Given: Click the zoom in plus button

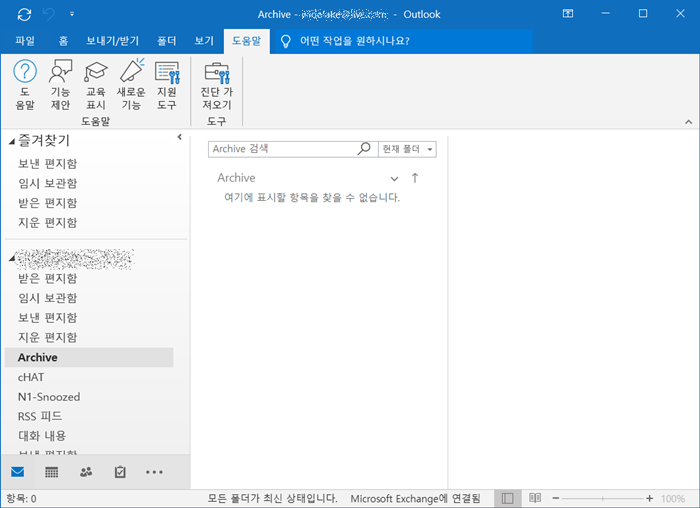Looking at the screenshot, I should pyautogui.click(x=649, y=498).
